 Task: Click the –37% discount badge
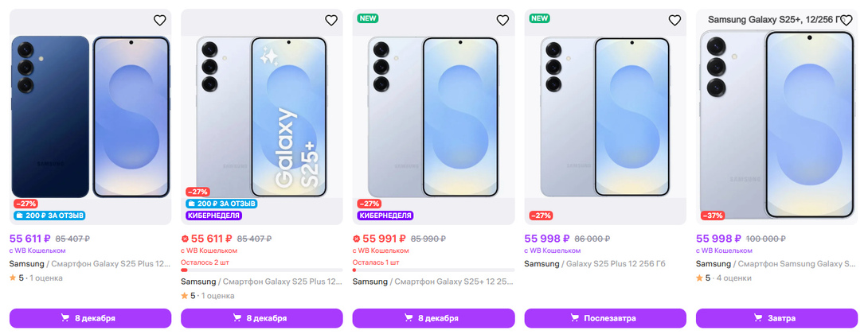coord(713,215)
